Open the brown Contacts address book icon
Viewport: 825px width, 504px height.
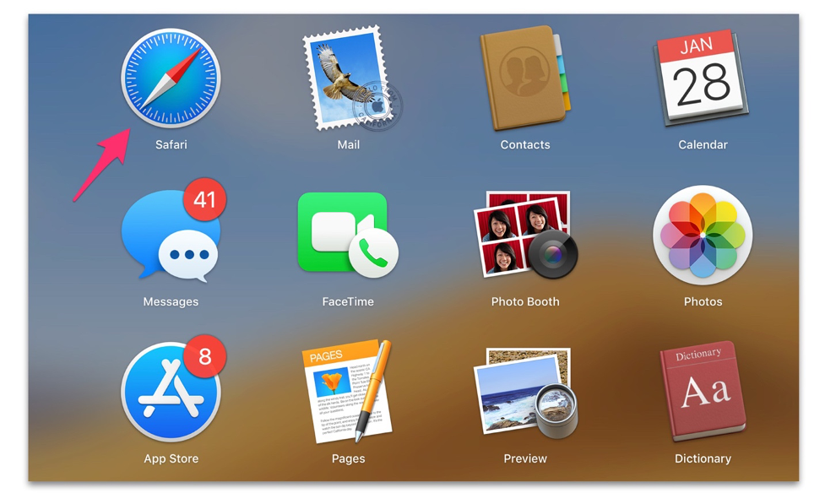[x=525, y=78]
